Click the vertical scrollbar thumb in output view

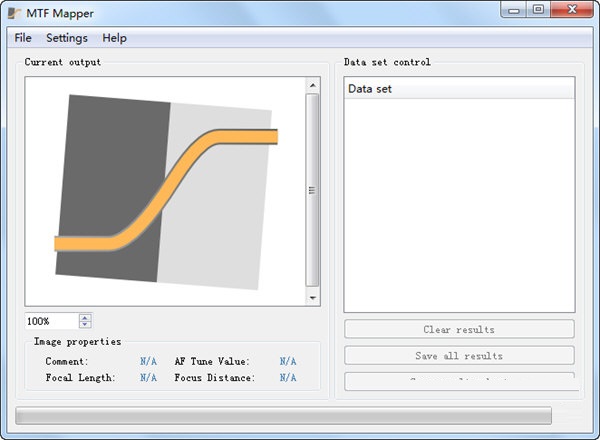[x=312, y=190]
